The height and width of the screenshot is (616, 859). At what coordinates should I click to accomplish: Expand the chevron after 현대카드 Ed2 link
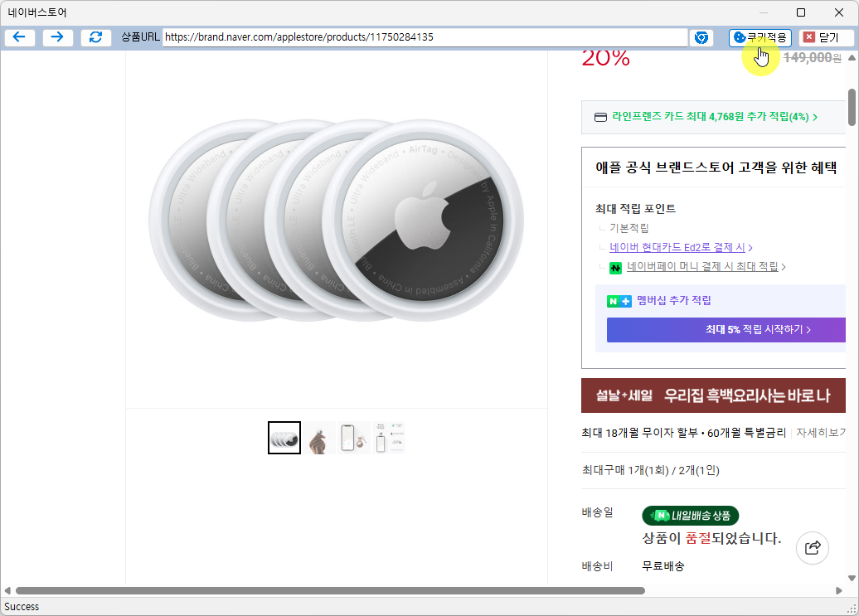tap(750, 248)
